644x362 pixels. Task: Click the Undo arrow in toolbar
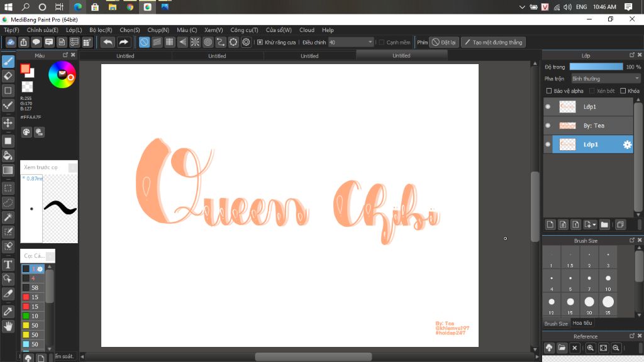(108, 42)
